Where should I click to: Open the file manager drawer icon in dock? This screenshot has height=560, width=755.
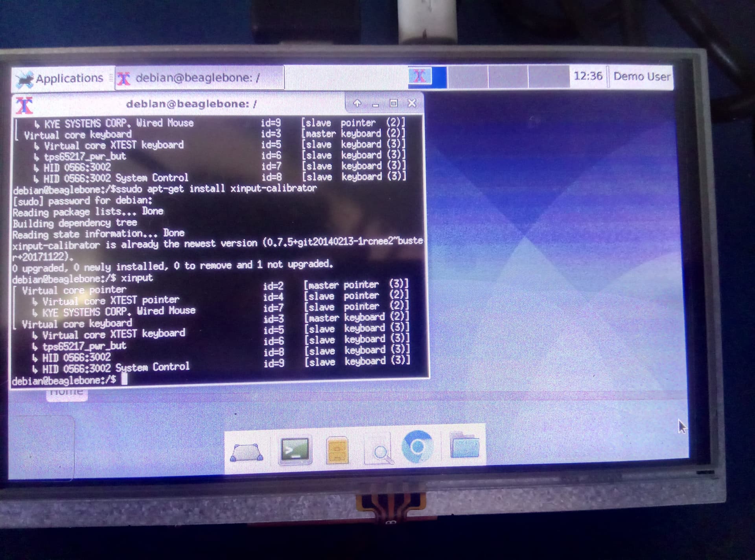(x=337, y=449)
